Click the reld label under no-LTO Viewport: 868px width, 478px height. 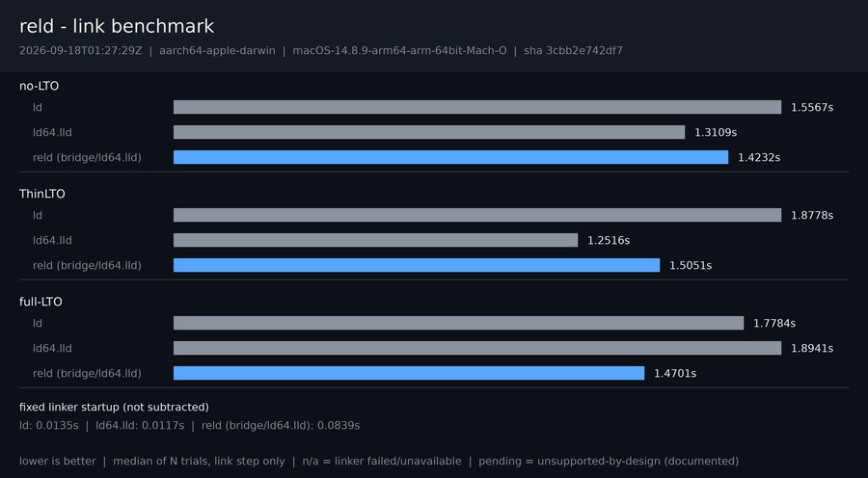(87, 158)
